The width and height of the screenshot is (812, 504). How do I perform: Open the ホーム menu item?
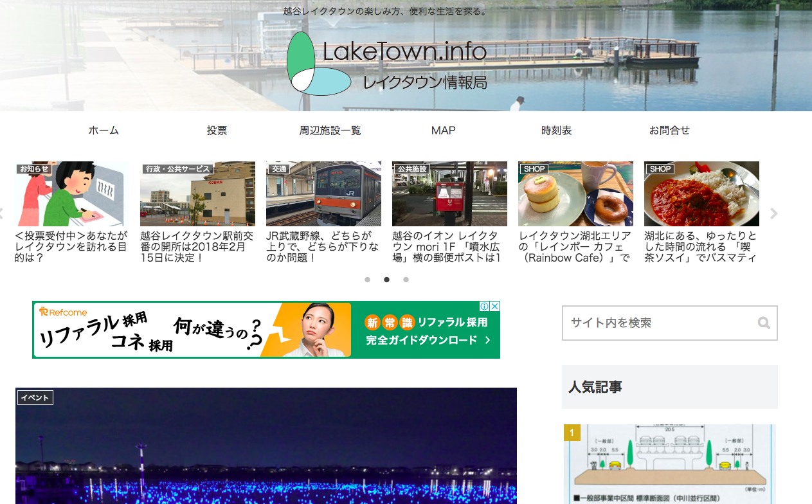pos(104,130)
